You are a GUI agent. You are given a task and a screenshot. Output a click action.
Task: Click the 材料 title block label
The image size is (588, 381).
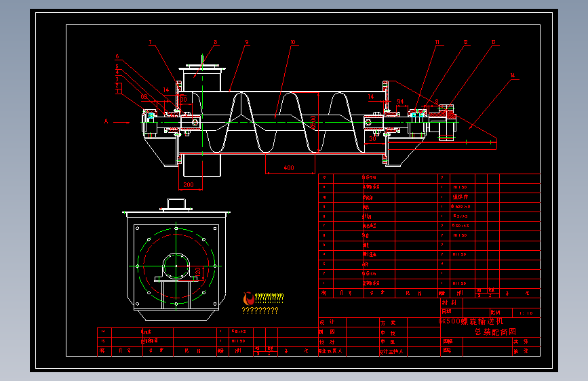449,302
